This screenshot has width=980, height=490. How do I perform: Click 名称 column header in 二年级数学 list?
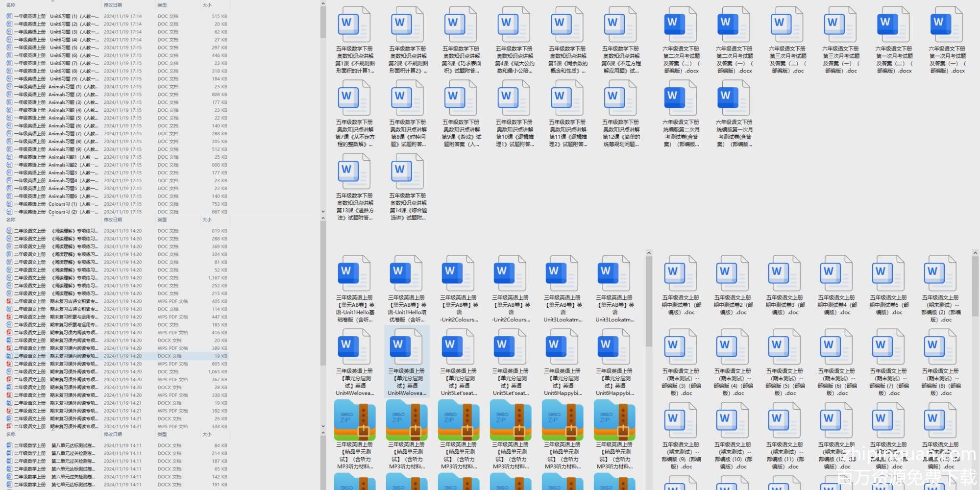[11, 435]
